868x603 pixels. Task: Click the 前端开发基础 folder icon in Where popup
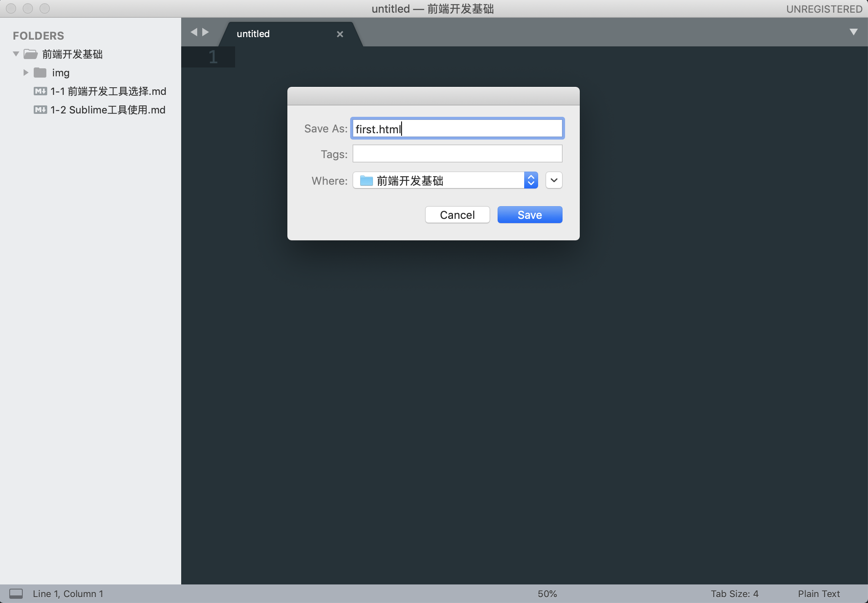point(366,181)
